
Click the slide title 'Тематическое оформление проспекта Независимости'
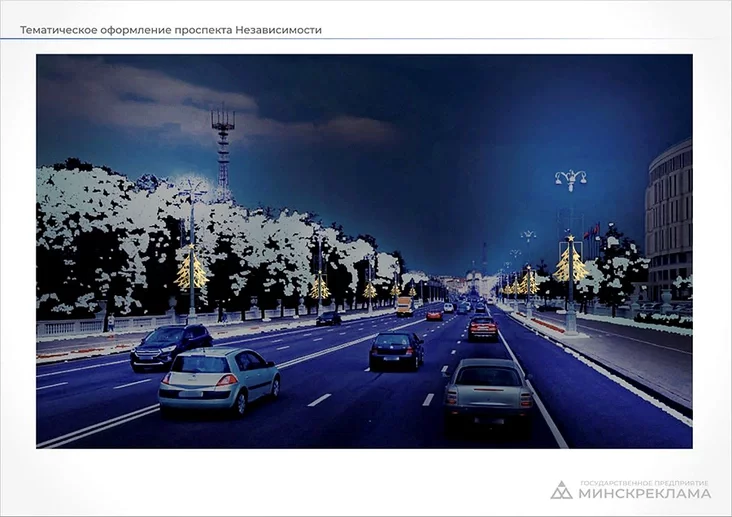point(171,30)
